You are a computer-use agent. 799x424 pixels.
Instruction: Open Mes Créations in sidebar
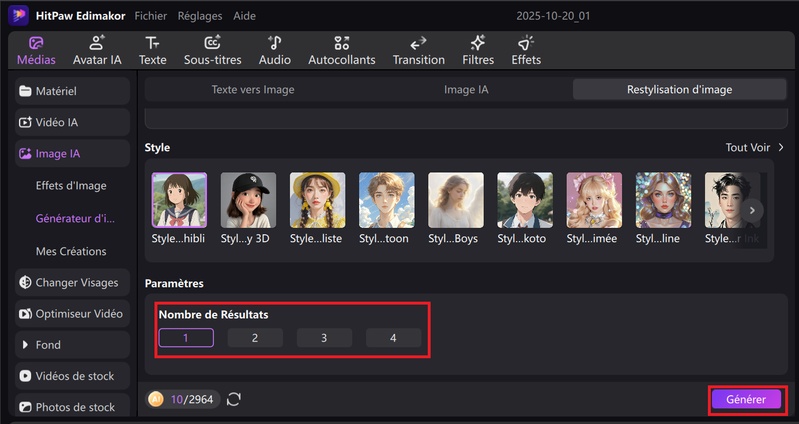tap(70, 251)
